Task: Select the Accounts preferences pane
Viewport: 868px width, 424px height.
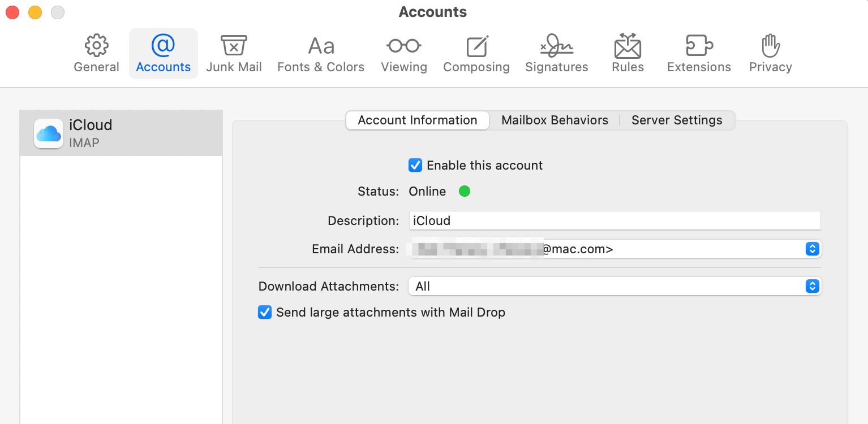Action: 164,54
